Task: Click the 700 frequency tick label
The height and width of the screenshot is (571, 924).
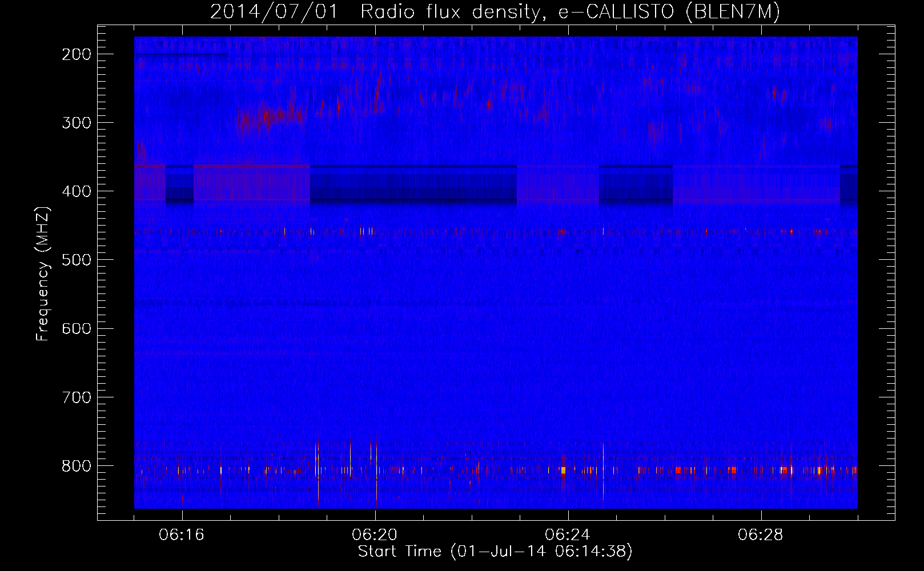Action: point(77,397)
